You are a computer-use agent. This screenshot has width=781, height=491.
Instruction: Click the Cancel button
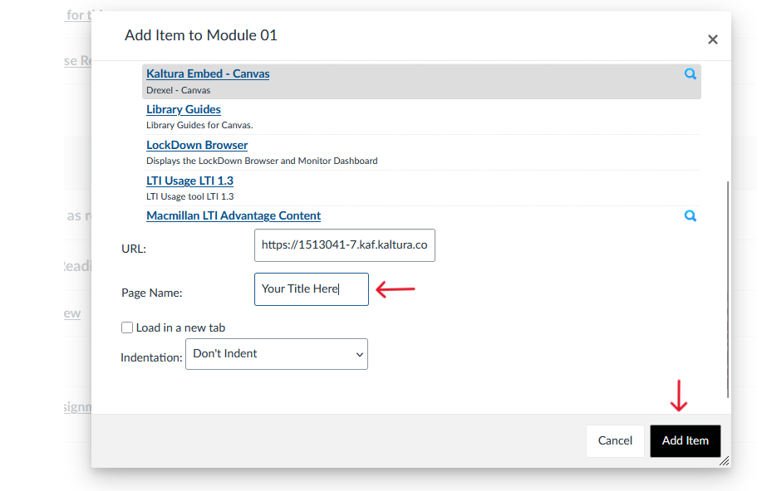click(615, 441)
